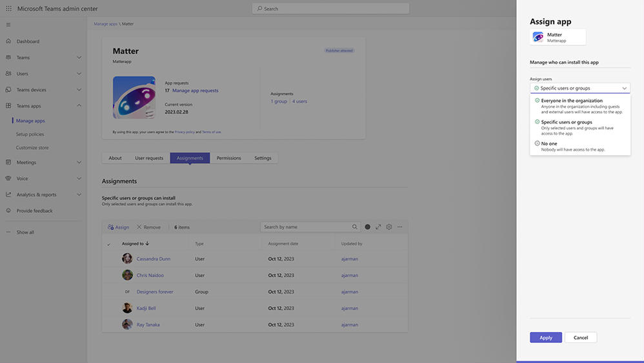Click the Remove button in table toolbar
This screenshot has height=363, width=644.
(x=148, y=227)
